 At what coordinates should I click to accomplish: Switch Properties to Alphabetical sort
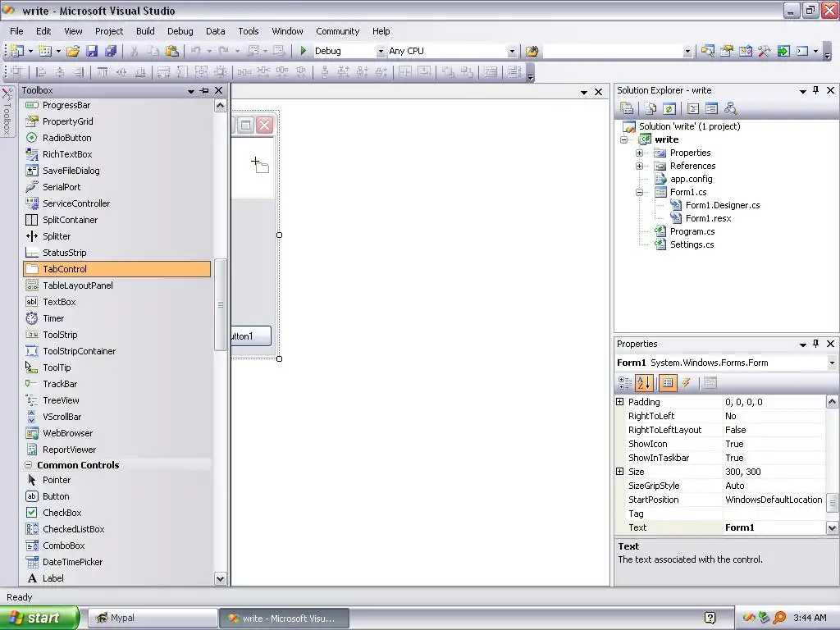tap(644, 382)
